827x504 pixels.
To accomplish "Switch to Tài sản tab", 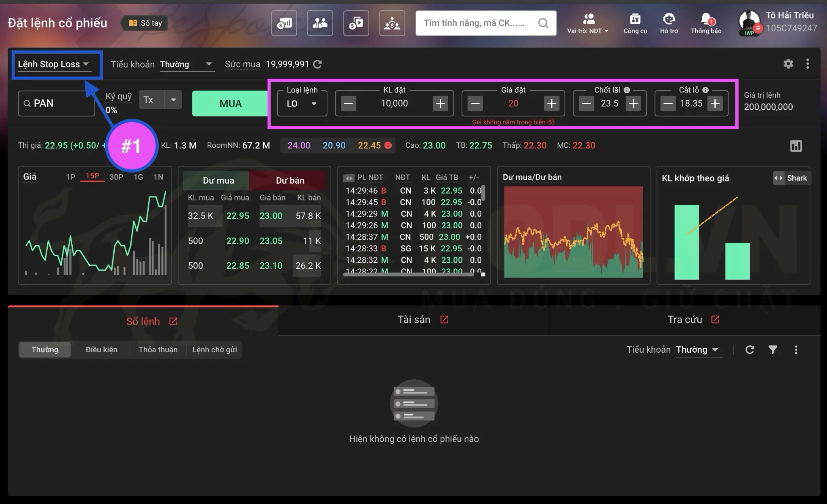I will 413,320.
